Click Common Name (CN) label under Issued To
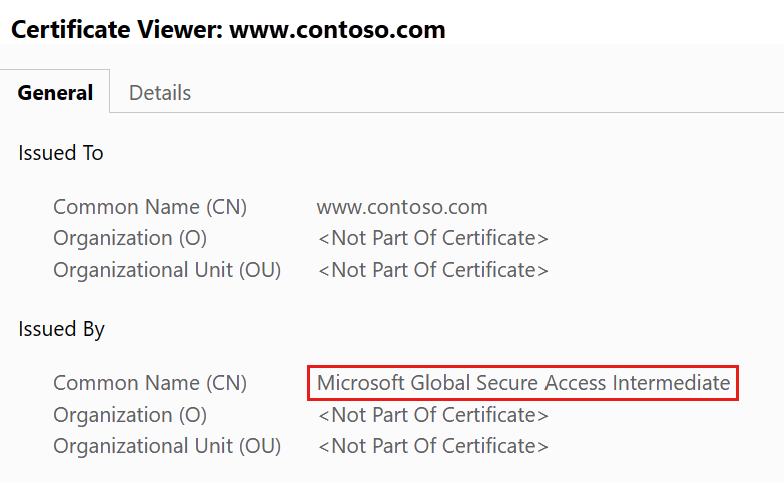The width and height of the screenshot is (784, 483). pos(150,208)
